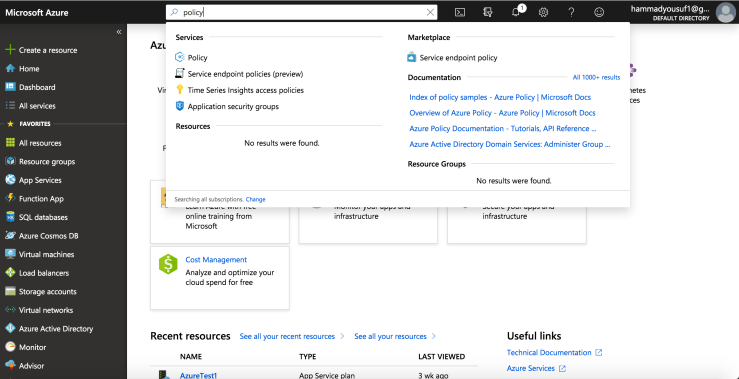Click the Azure Active Directory icon
The height and width of the screenshot is (379, 739).
pos(10,329)
